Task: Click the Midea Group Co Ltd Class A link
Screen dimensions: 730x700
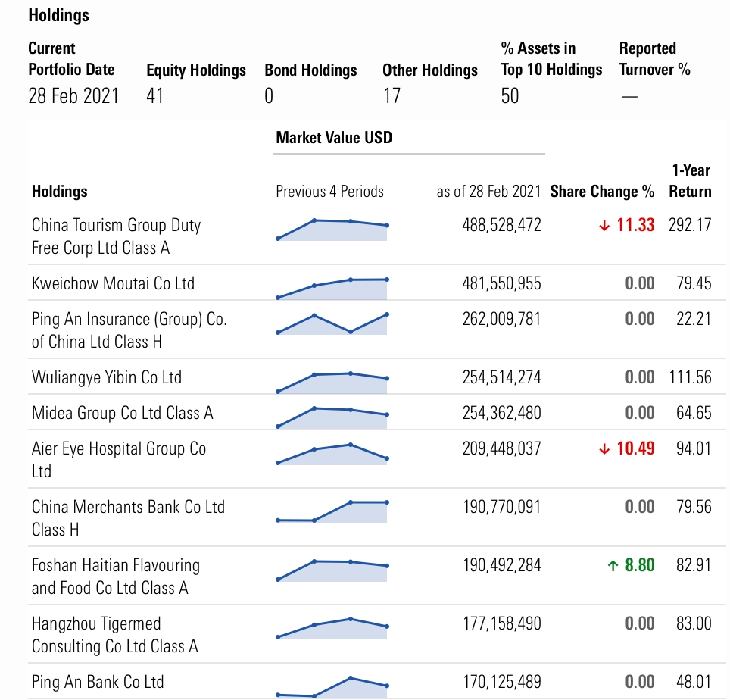Action: pyautogui.click(x=123, y=413)
